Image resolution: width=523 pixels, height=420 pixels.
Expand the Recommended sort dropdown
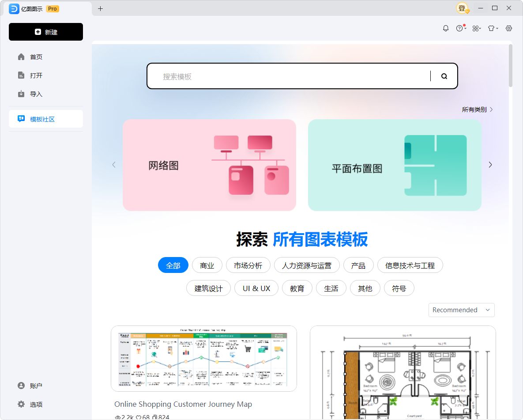coord(461,310)
